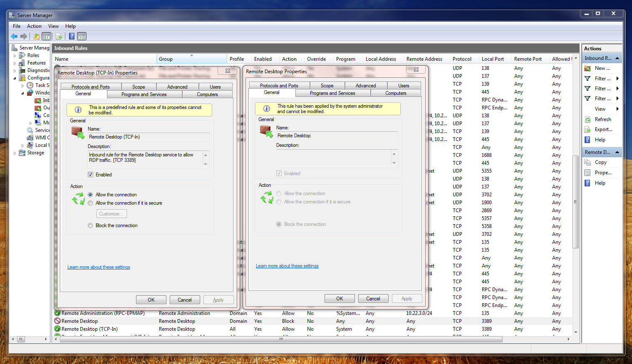The image size is (632, 364).
Task: Select the "Block the connection" radio button
Action: pyautogui.click(x=90, y=225)
